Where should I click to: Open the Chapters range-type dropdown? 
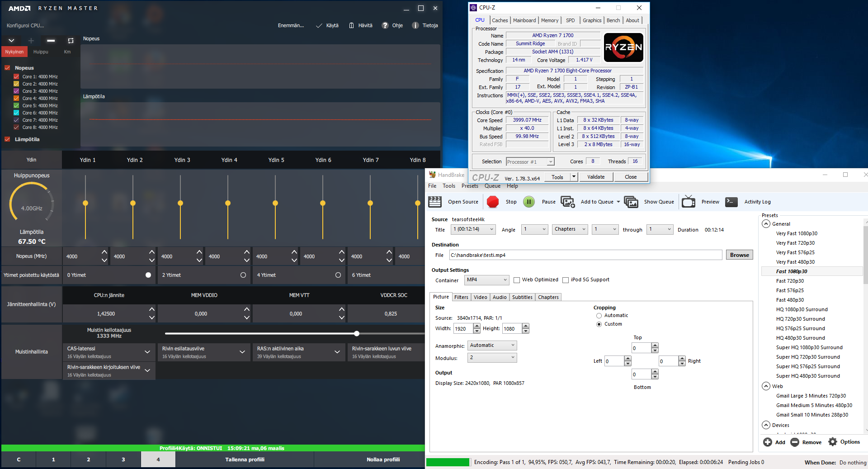coord(570,229)
